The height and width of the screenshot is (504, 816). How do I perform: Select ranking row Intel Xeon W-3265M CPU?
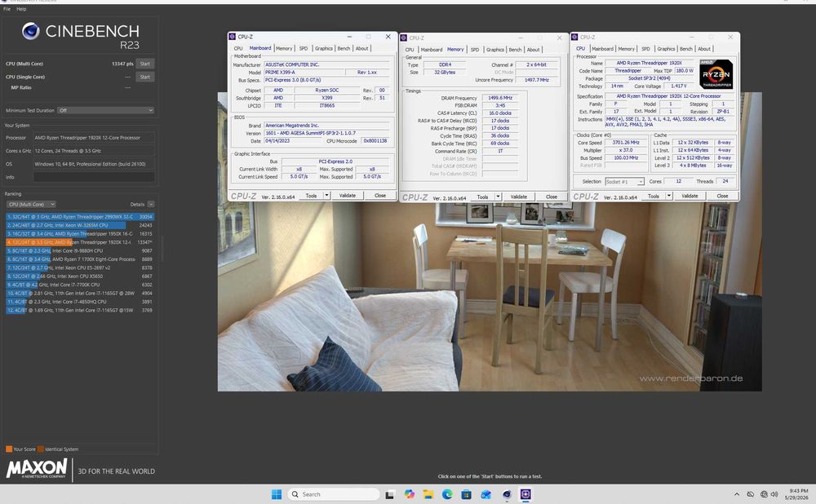(80, 225)
